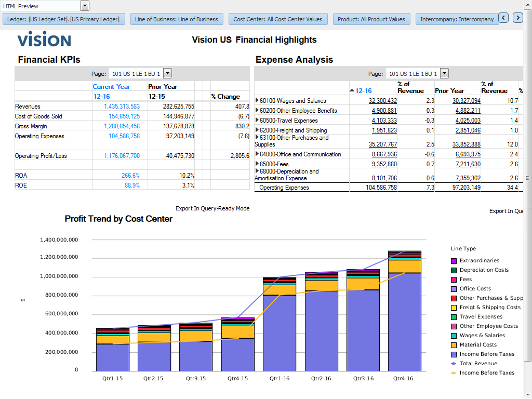Screen dimensions: 532x399
Task: Click Export In Query-Ready Mode link
Action: (212, 208)
